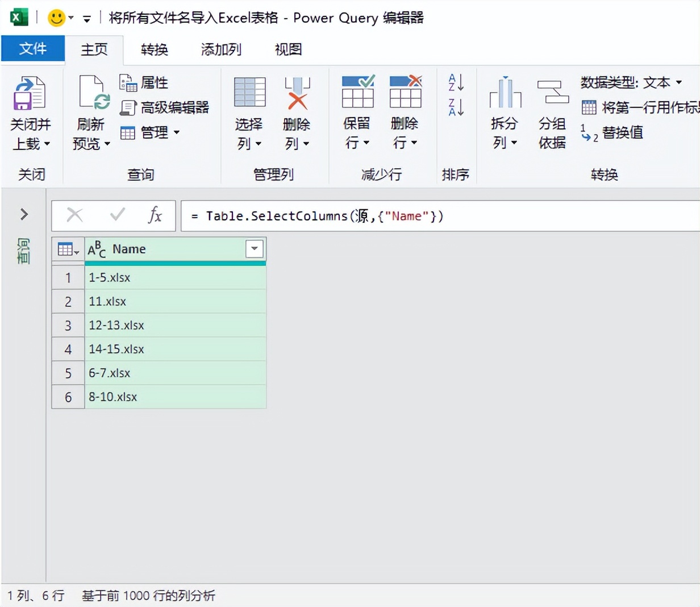Viewport: 700px width, 607px height.
Task: Click the 刷新预览 icon
Action: point(94,92)
